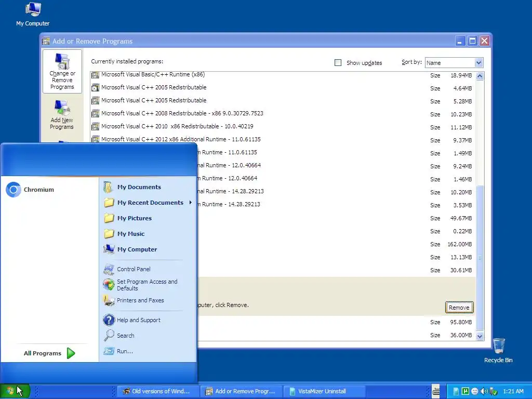Open the My Pictures folder
The width and height of the screenshot is (532, 399).
(x=135, y=218)
